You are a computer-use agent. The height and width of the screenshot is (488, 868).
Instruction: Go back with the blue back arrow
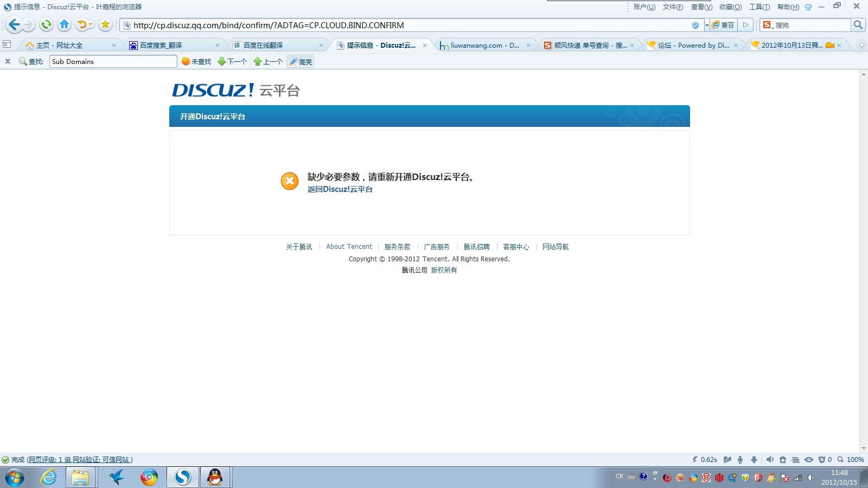coord(15,25)
